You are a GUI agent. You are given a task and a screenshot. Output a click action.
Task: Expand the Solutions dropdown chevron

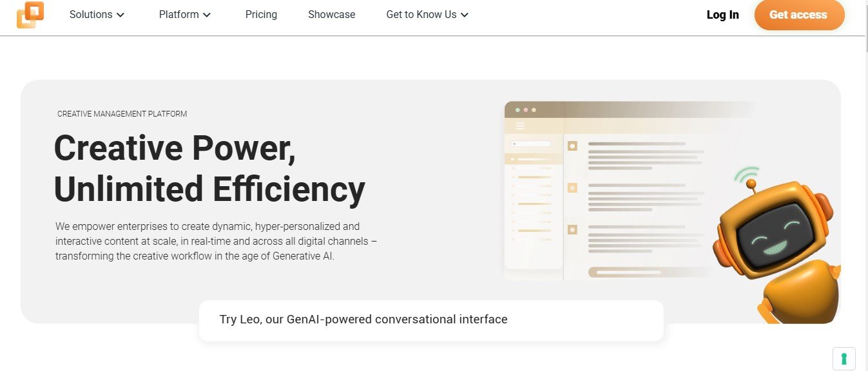pyautogui.click(x=121, y=15)
